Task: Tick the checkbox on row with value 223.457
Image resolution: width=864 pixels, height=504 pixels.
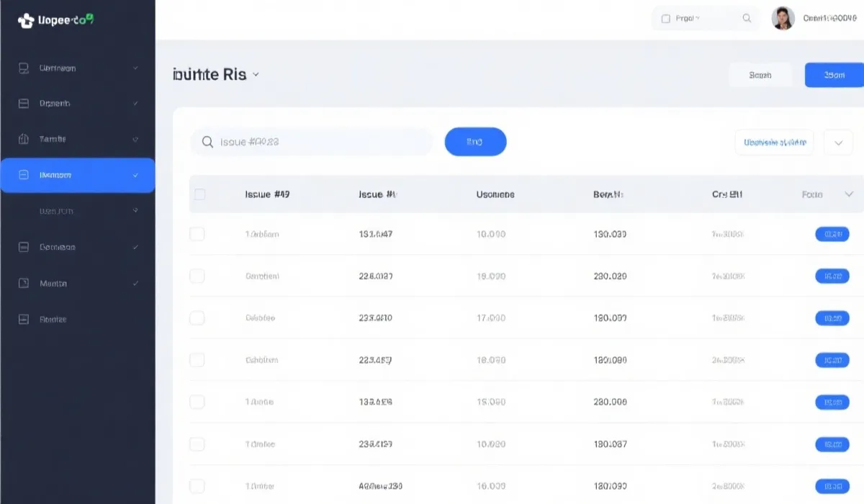Action: pyautogui.click(x=197, y=360)
